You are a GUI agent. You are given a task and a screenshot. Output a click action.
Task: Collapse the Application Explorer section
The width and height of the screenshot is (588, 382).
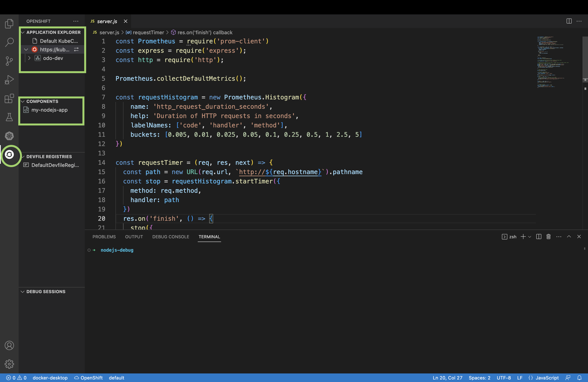[23, 32]
